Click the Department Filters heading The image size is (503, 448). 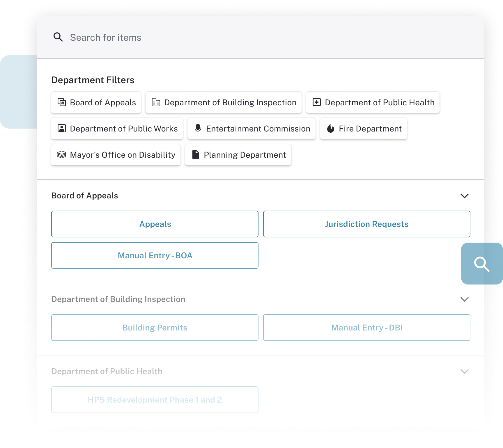point(93,80)
